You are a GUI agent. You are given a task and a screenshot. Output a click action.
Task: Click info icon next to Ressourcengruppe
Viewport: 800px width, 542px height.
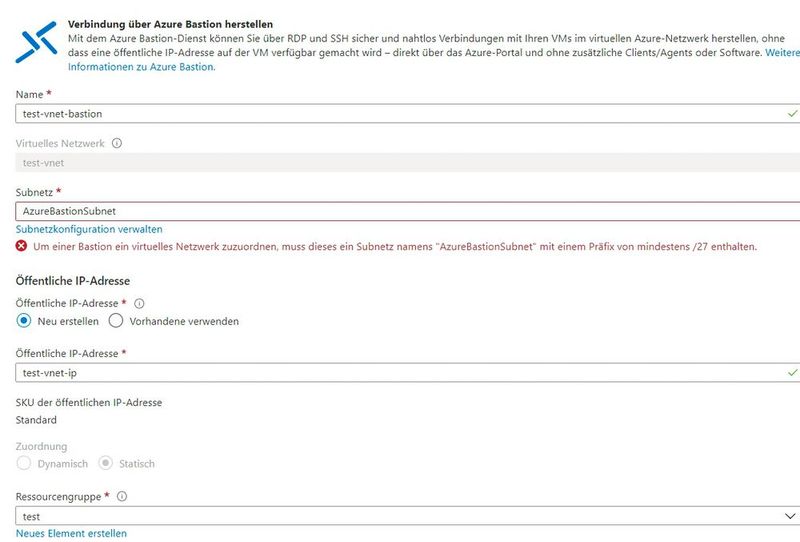(x=122, y=496)
